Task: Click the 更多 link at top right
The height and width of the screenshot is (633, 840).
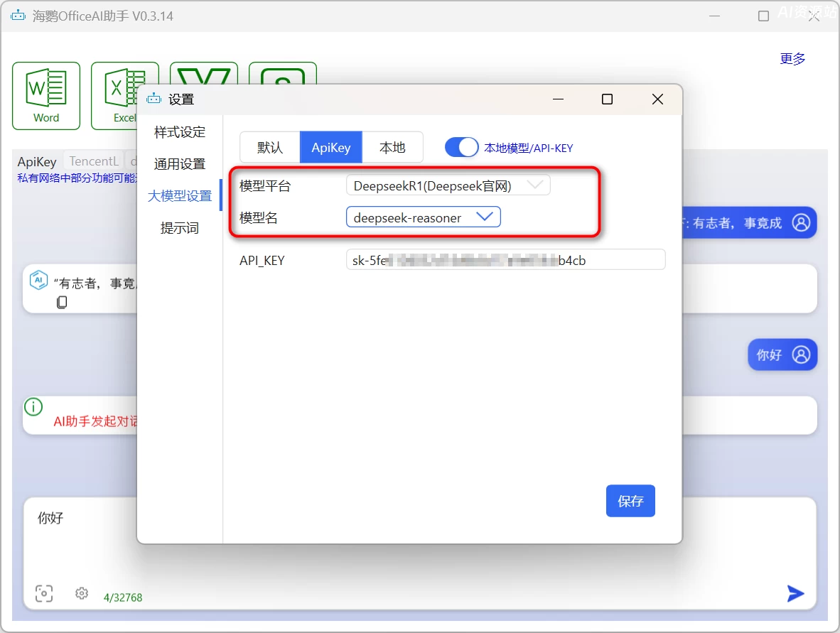Action: (792, 59)
